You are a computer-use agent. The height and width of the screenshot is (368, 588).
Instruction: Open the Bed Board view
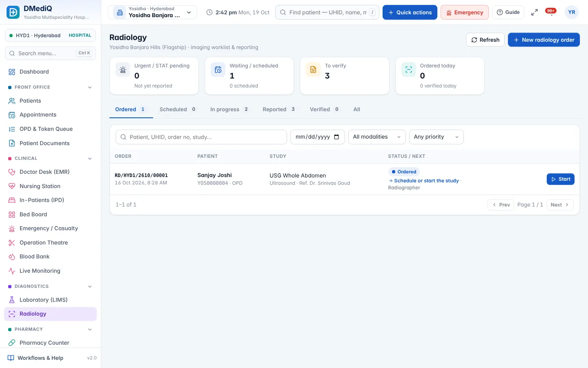[x=50, y=215]
